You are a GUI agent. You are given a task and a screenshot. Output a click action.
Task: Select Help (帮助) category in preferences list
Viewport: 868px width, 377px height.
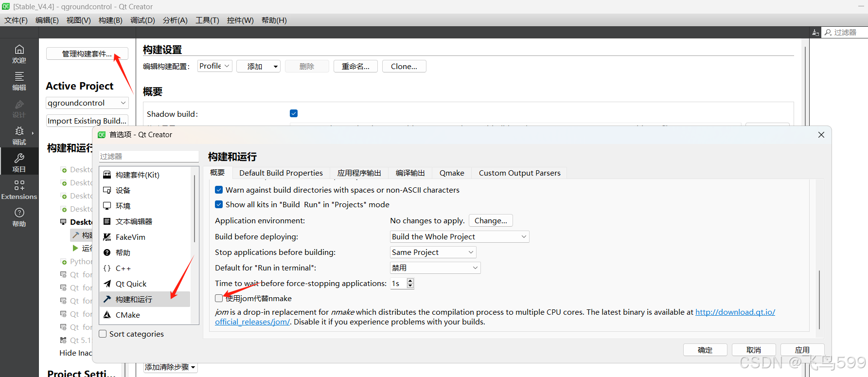(145, 252)
